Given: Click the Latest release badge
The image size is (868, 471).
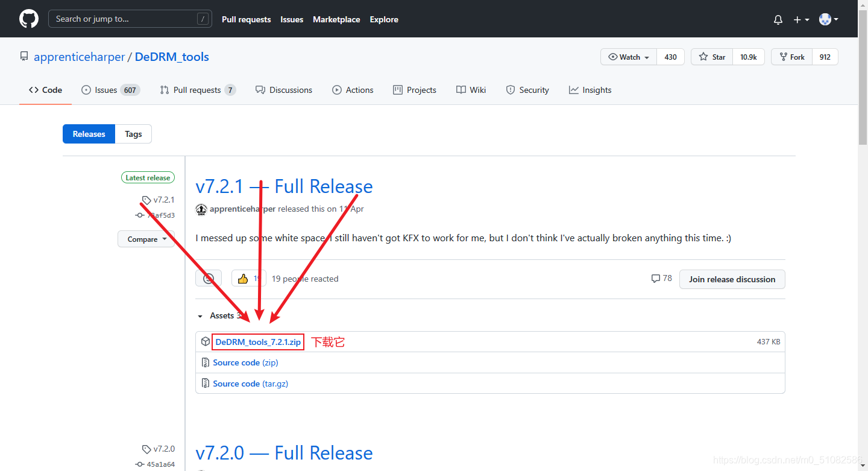Looking at the screenshot, I should 148,178.
